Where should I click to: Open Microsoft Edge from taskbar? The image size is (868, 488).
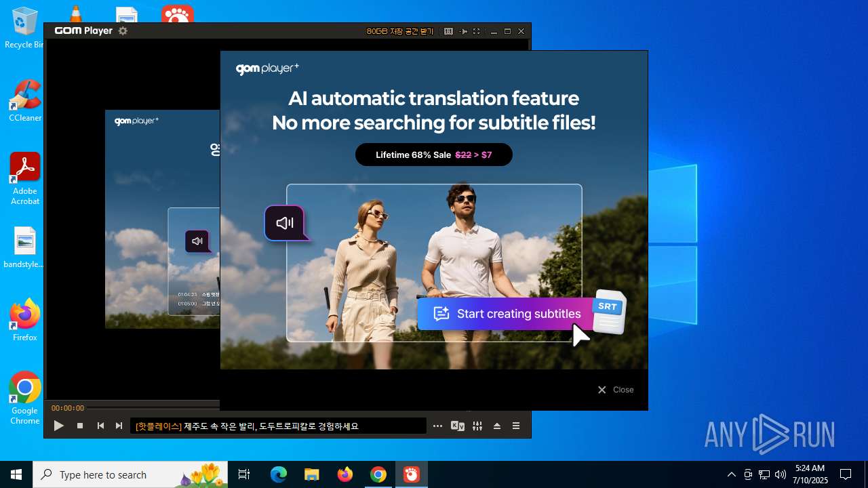[279, 474]
